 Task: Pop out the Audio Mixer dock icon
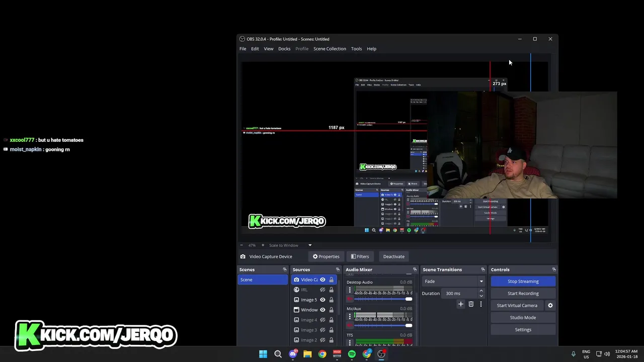pos(415,269)
